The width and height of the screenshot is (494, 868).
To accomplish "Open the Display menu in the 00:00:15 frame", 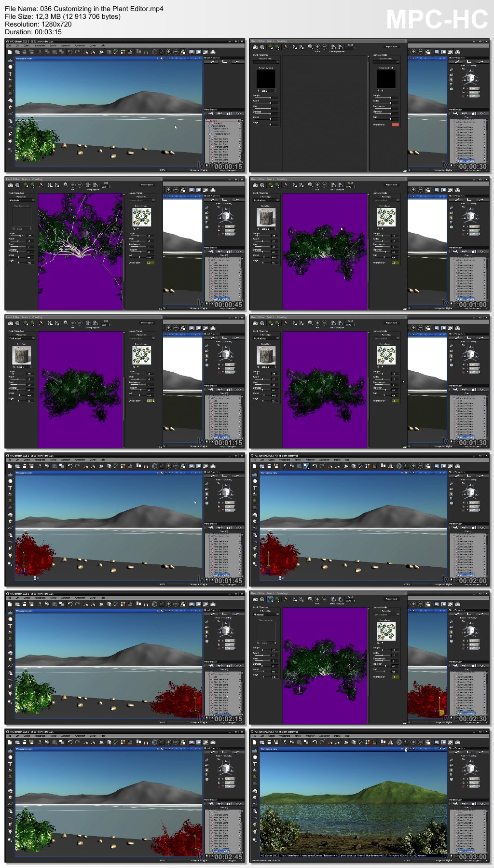I will click(x=93, y=45).
